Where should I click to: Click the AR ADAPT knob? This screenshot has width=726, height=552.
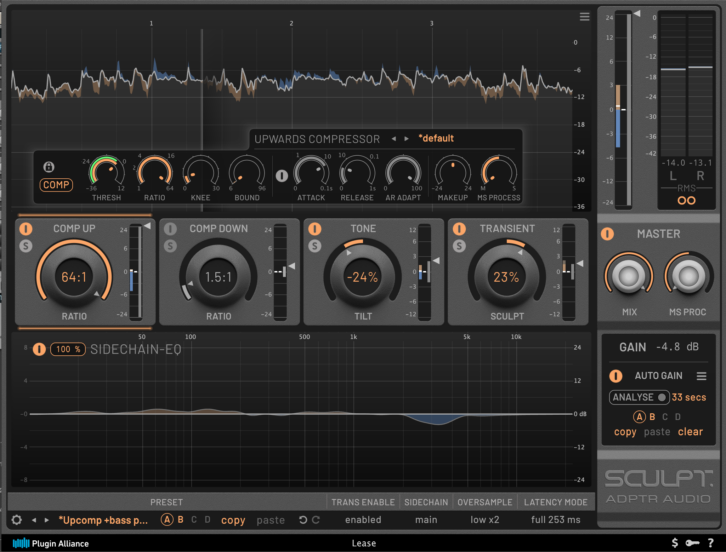[x=403, y=173]
